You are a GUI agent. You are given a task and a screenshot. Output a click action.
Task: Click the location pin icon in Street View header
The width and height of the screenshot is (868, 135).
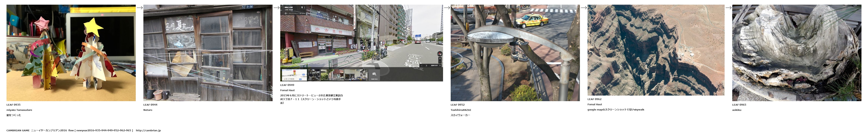302,7
